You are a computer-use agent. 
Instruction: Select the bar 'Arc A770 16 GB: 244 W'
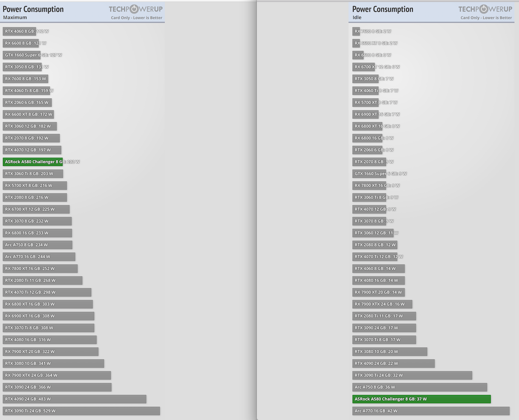(x=39, y=257)
